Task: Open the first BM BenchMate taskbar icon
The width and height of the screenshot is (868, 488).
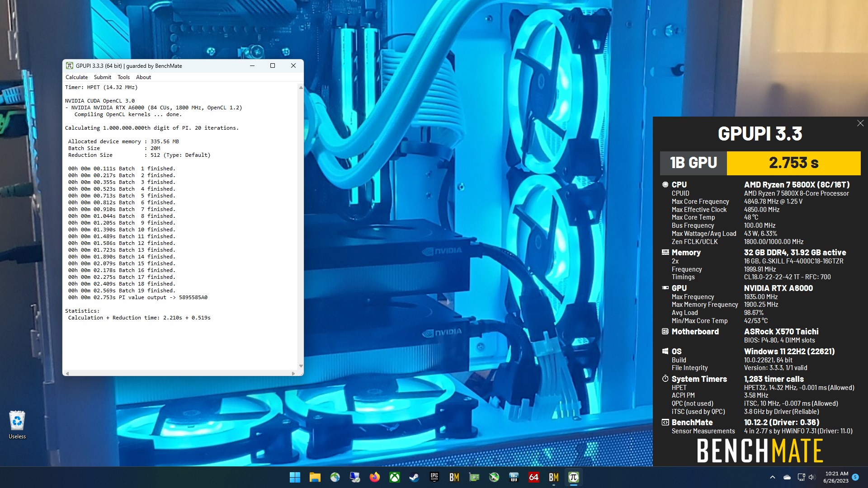Action: pyautogui.click(x=454, y=477)
